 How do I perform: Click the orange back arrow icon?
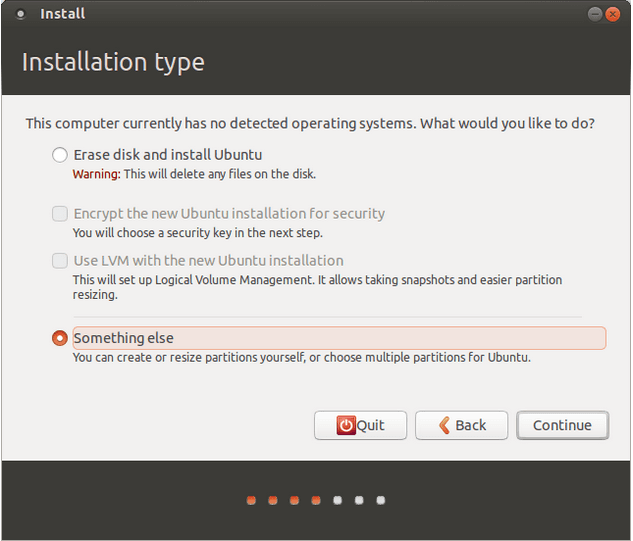coord(444,425)
